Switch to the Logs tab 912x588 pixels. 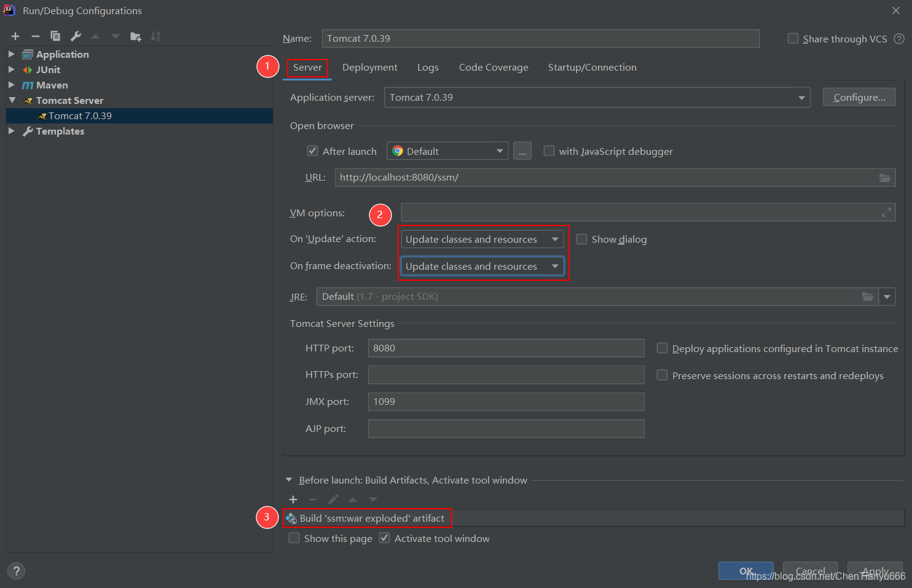(428, 68)
